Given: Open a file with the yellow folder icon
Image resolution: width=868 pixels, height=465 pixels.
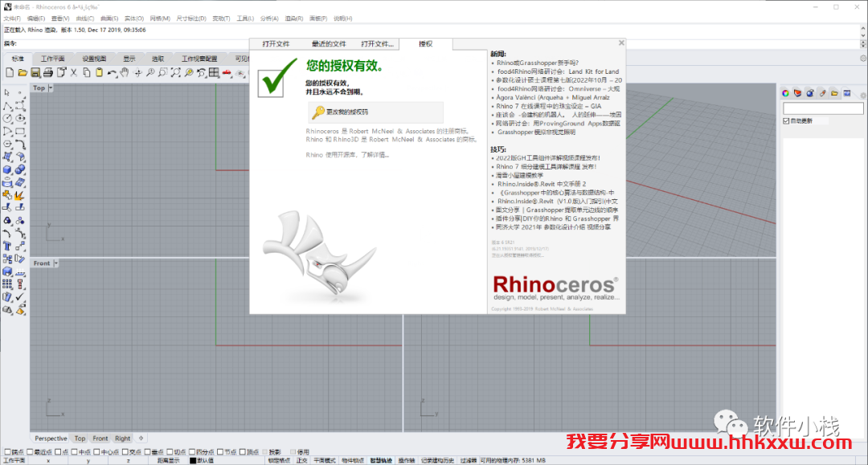Looking at the screenshot, I should coord(23,72).
